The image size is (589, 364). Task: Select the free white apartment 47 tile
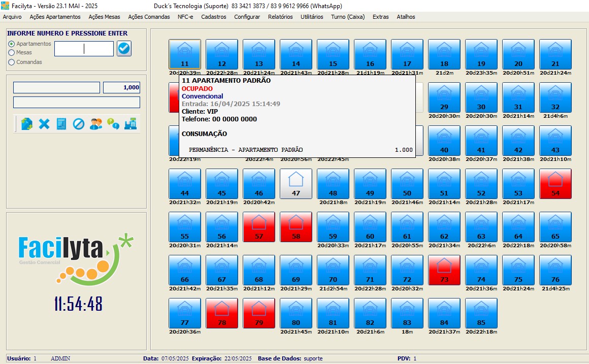tap(296, 183)
